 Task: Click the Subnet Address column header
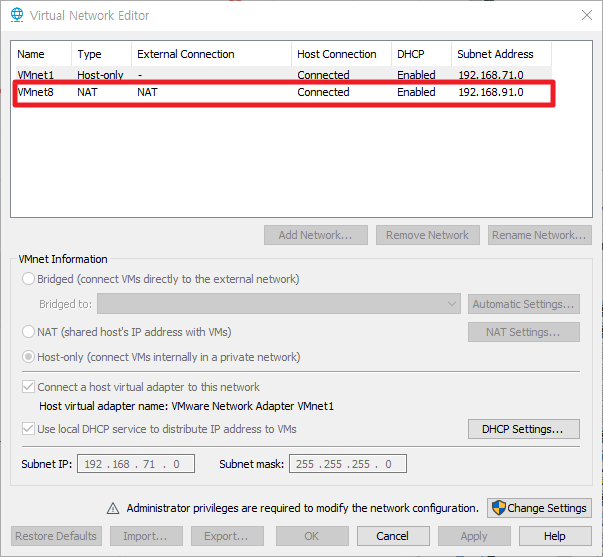pos(501,54)
